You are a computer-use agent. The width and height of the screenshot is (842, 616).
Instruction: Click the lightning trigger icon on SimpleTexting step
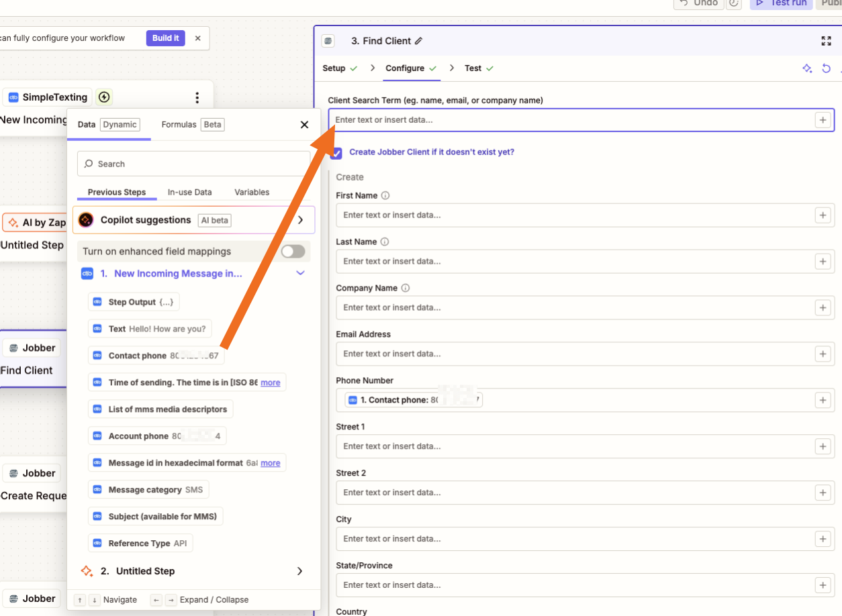tap(103, 98)
